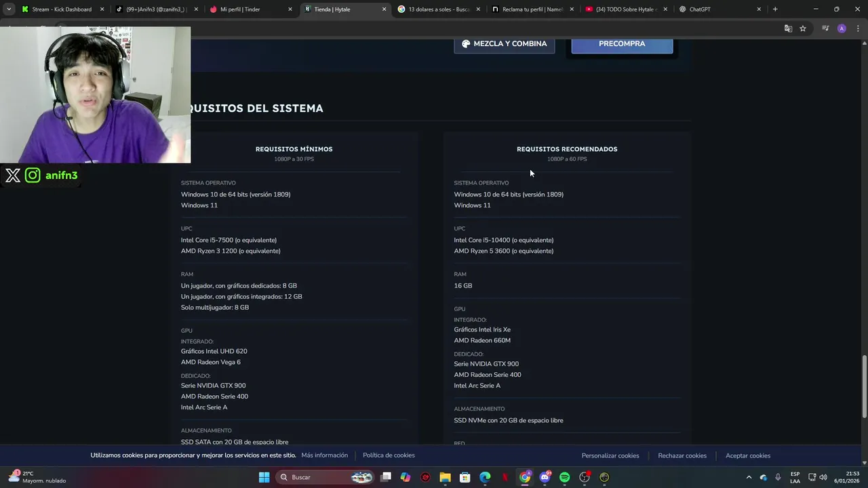Select the REQUISITOS RECOMENDADOS heading
This screenshot has height=488, width=868.
click(x=567, y=149)
